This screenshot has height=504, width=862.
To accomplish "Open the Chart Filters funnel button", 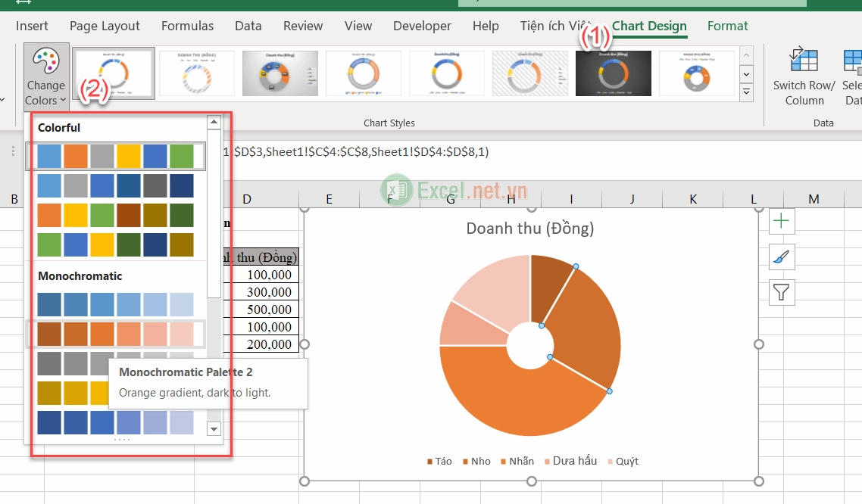I will point(781,292).
